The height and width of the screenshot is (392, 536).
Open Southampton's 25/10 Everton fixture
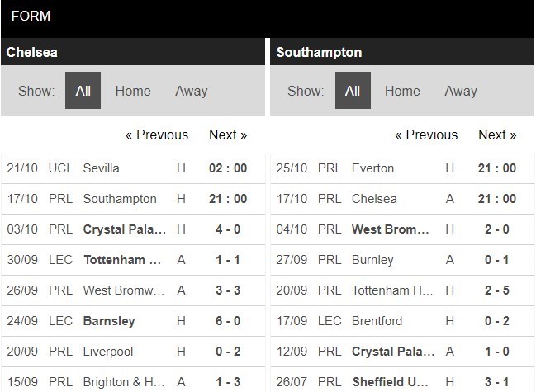coord(402,168)
